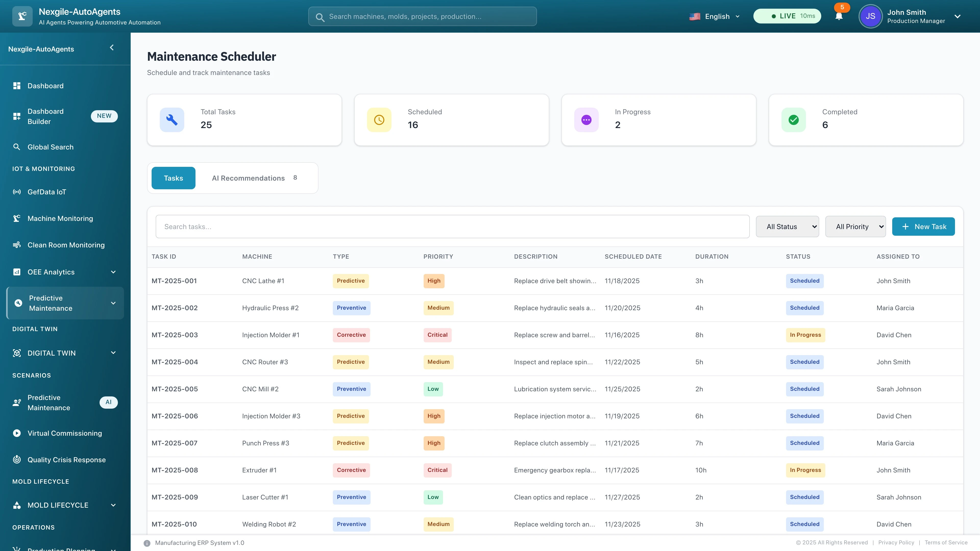The image size is (980, 551).
Task: Toggle the Scheduled status badge on MT-2025-001
Action: pyautogui.click(x=805, y=281)
